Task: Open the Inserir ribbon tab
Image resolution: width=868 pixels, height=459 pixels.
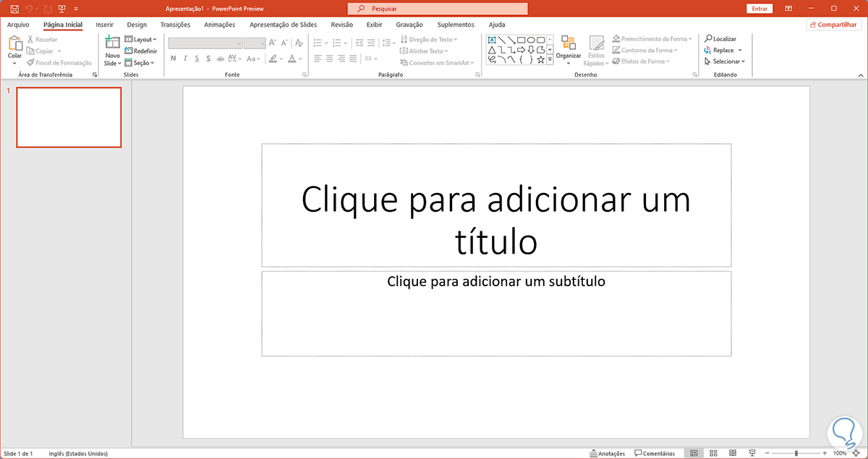Action: click(x=104, y=25)
